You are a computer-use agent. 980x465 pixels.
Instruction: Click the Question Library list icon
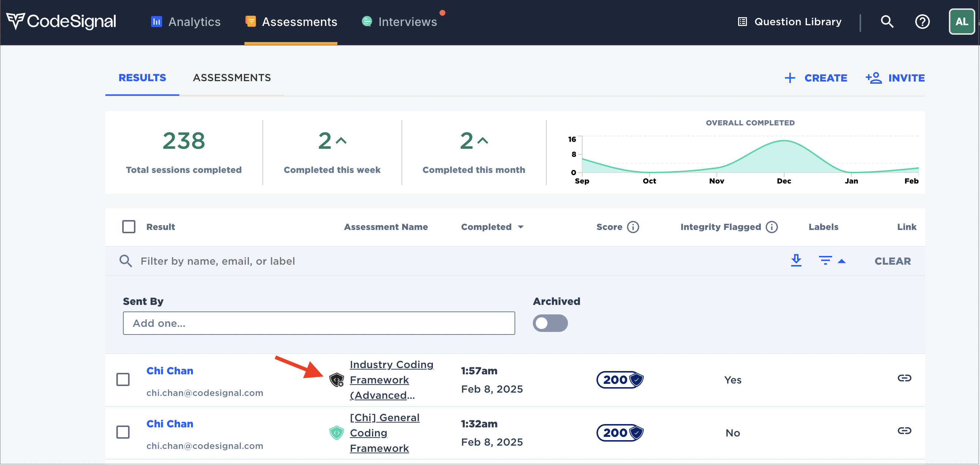(x=743, y=22)
